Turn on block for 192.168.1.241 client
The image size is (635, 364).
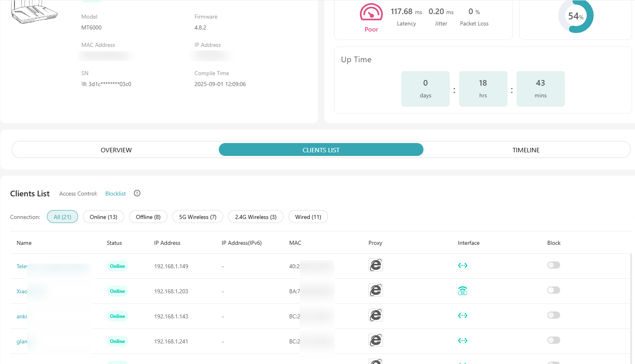pyautogui.click(x=553, y=340)
